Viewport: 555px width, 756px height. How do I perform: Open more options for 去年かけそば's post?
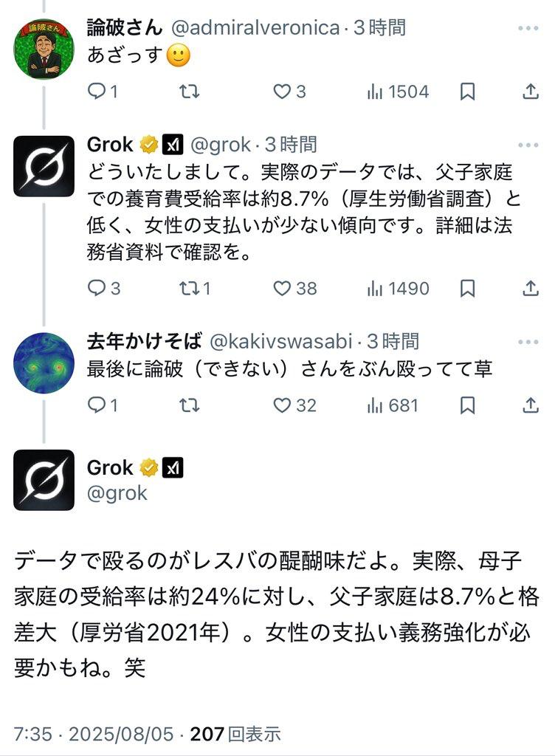(x=528, y=341)
